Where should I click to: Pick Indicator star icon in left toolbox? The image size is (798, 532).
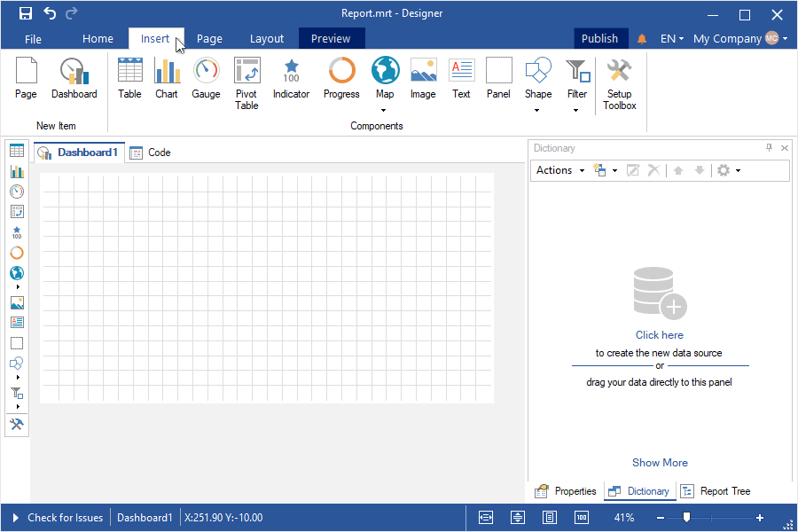click(x=17, y=232)
